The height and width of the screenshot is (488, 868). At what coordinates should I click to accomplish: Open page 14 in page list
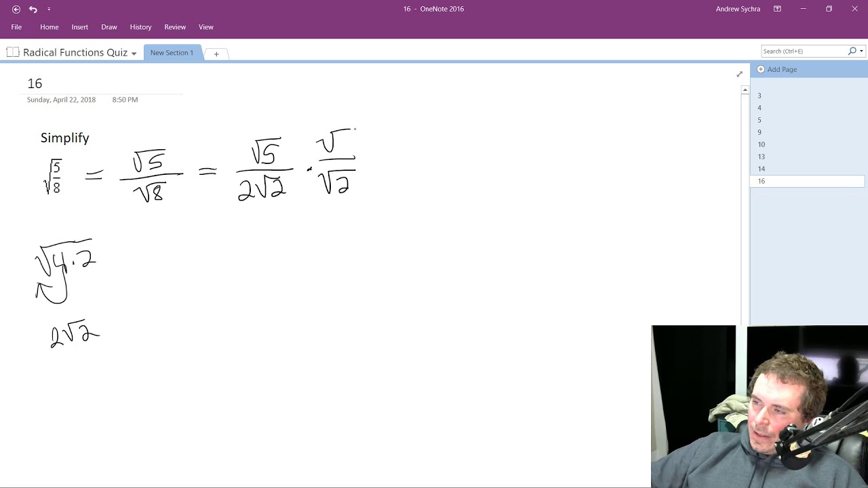click(807, 169)
